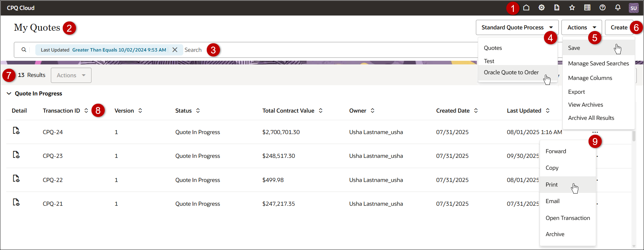Viewport: 644px width, 250px height.
Task: Sort by Transaction ID column
Action: [86, 111]
